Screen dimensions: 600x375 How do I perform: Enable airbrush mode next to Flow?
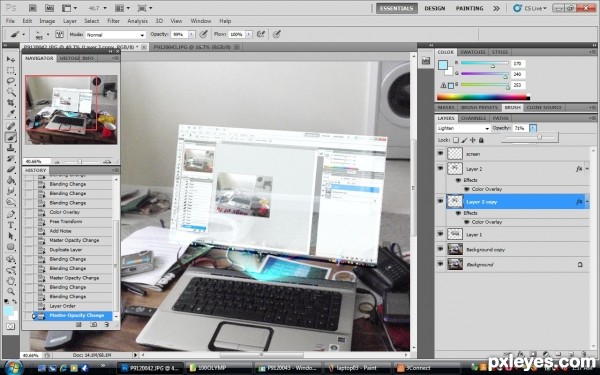point(261,34)
